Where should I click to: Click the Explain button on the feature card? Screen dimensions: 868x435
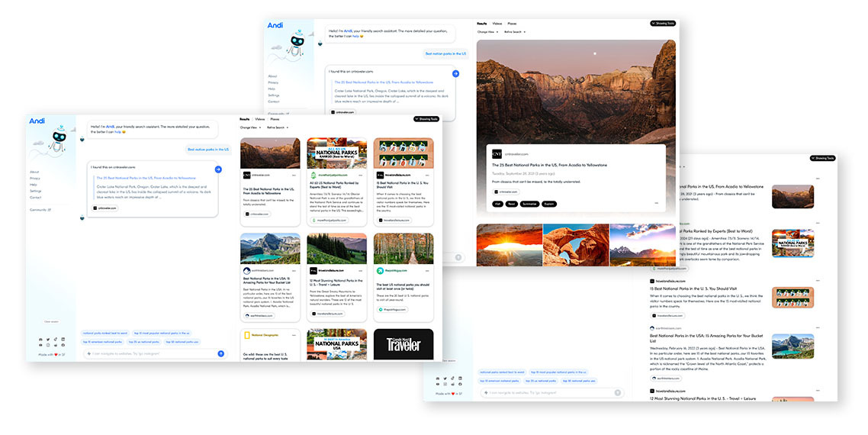coord(548,204)
